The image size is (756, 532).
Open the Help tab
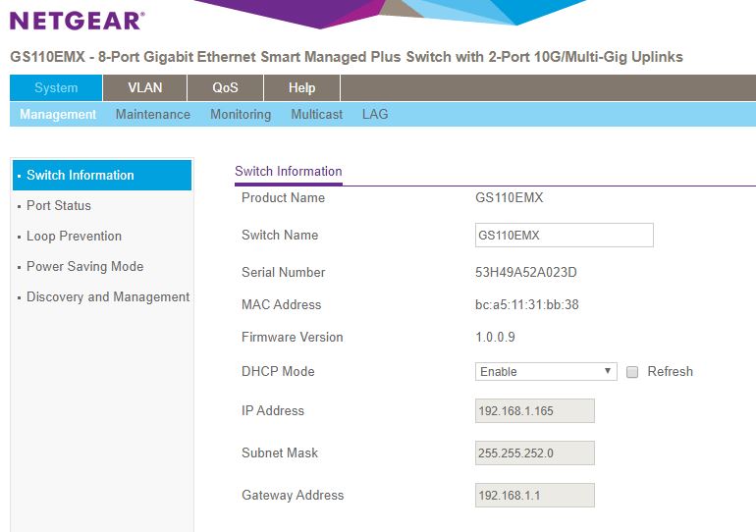pyautogui.click(x=301, y=87)
